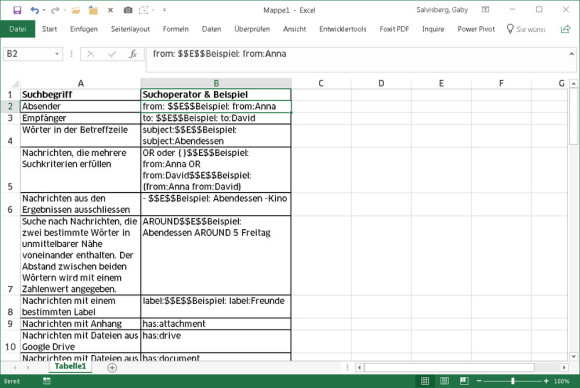Select the cell 'Suchoperator & Beispiel'
The image size is (580, 388).
tap(216, 95)
